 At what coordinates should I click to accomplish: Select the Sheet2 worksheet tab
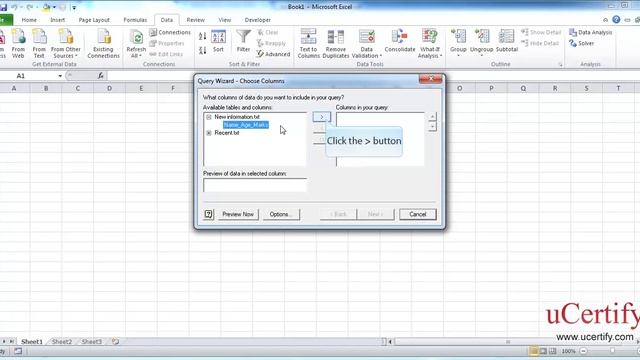coord(62,342)
